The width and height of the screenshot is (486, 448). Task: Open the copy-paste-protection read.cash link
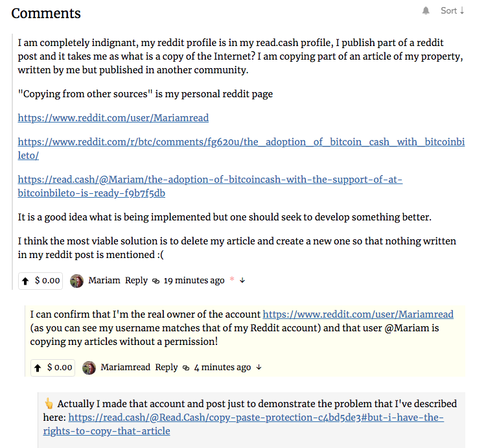pos(243,425)
